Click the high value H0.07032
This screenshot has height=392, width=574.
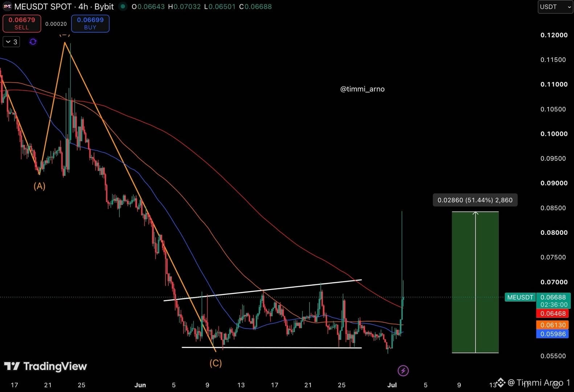click(x=184, y=7)
